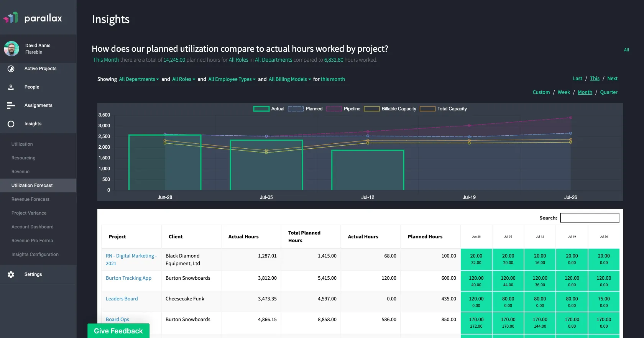Open the Burton Tracking App project link
644x338 pixels.
128,278
